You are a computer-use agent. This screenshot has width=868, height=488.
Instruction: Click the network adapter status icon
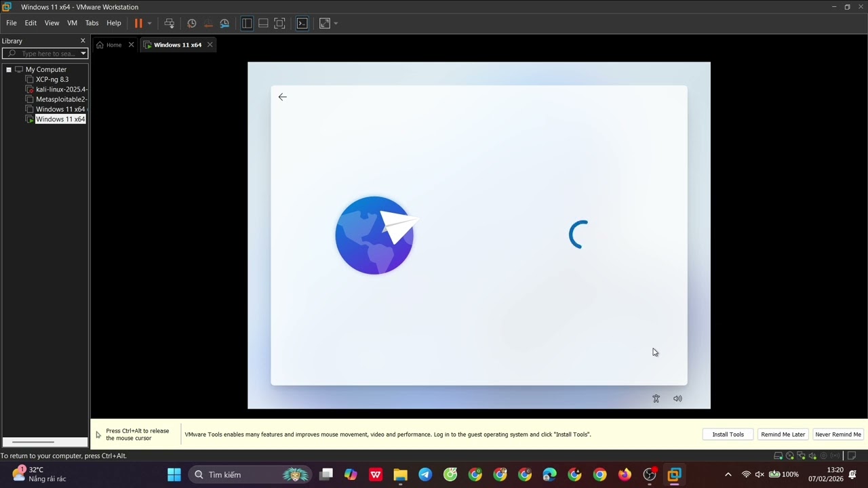click(802, 455)
